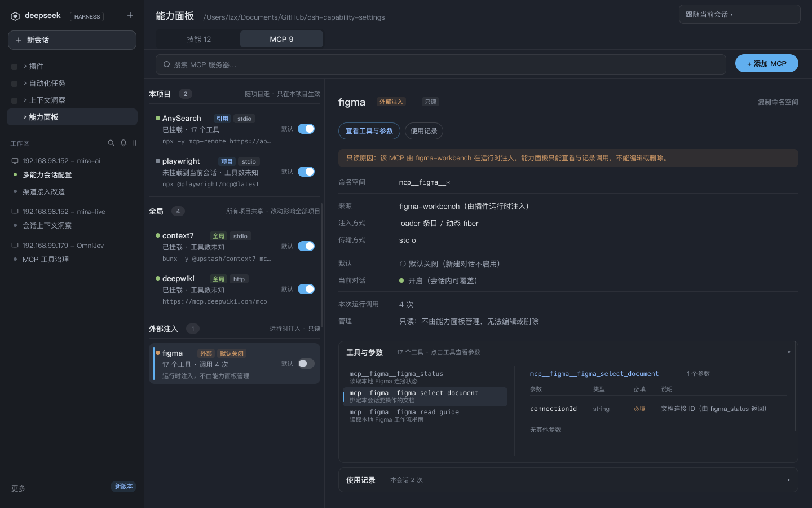Select the AnySearch server entry

(235, 130)
